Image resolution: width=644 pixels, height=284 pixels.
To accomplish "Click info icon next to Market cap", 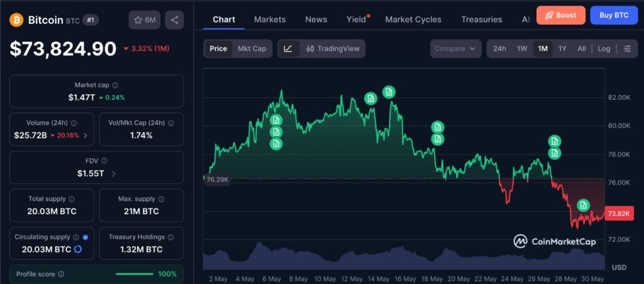I will [x=116, y=85].
